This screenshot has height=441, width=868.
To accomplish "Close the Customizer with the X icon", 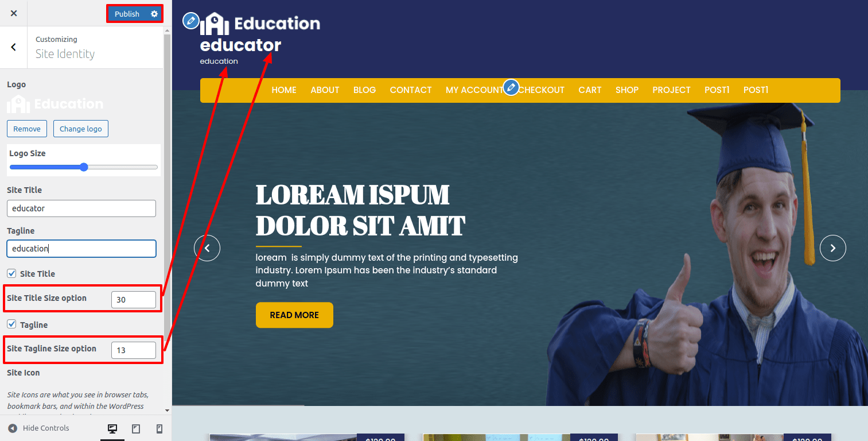I will click(14, 13).
